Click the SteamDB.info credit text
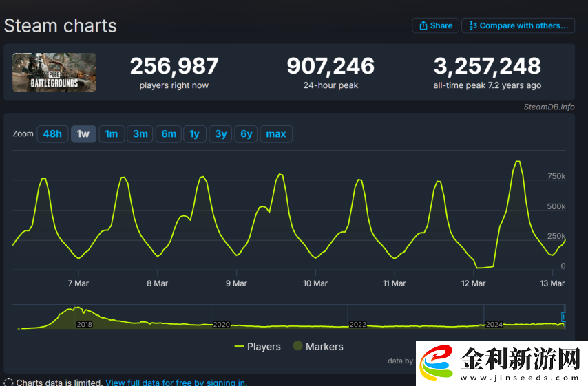 click(x=549, y=107)
